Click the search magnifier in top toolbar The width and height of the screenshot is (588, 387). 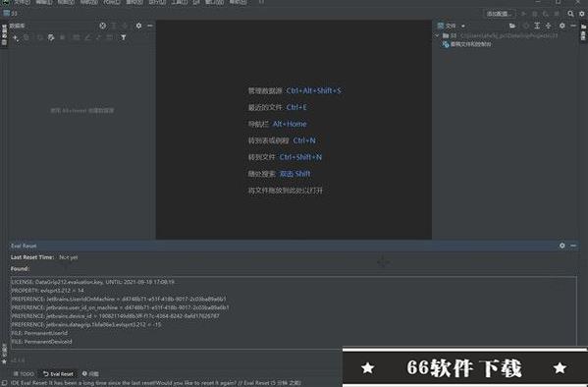coord(570,14)
